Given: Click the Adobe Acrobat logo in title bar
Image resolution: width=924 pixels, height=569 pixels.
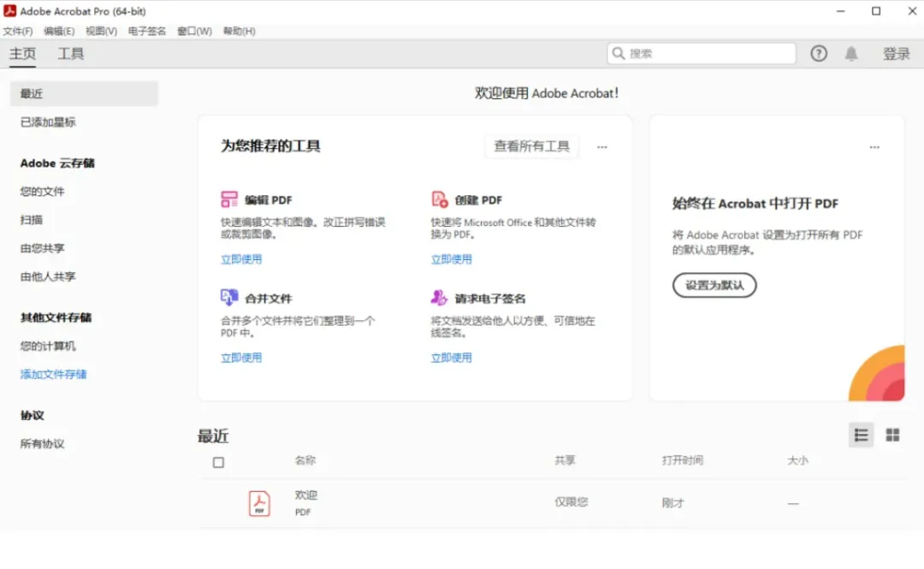Looking at the screenshot, I should pyautogui.click(x=9, y=10).
